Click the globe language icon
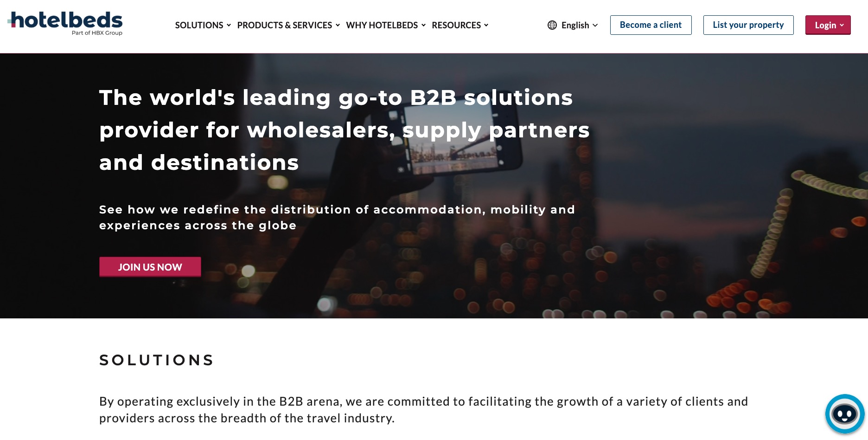868x440 pixels. pyautogui.click(x=552, y=25)
